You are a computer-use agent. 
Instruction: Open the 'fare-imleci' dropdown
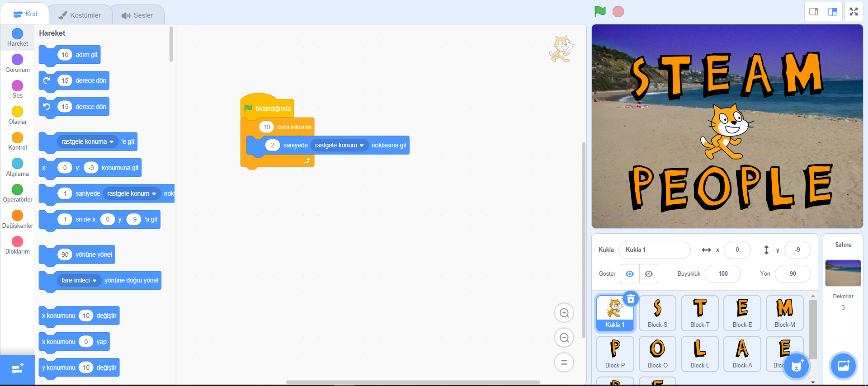79,280
